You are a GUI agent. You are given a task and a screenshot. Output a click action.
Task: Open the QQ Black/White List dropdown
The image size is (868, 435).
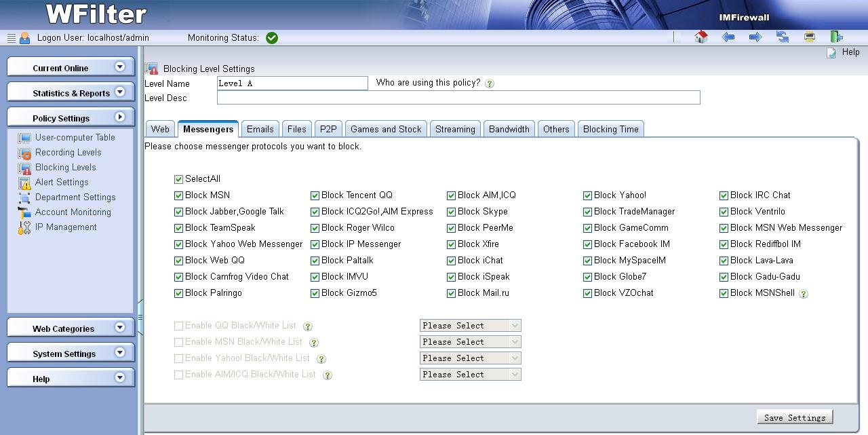pos(470,326)
